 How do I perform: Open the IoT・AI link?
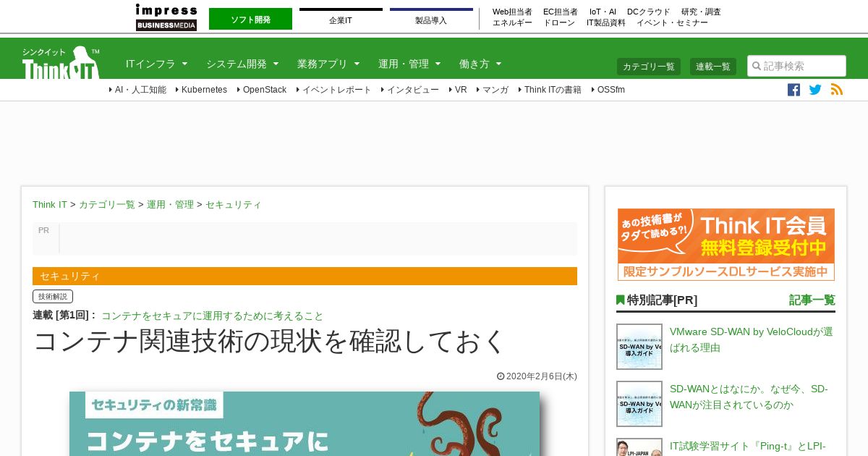pos(603,12)
